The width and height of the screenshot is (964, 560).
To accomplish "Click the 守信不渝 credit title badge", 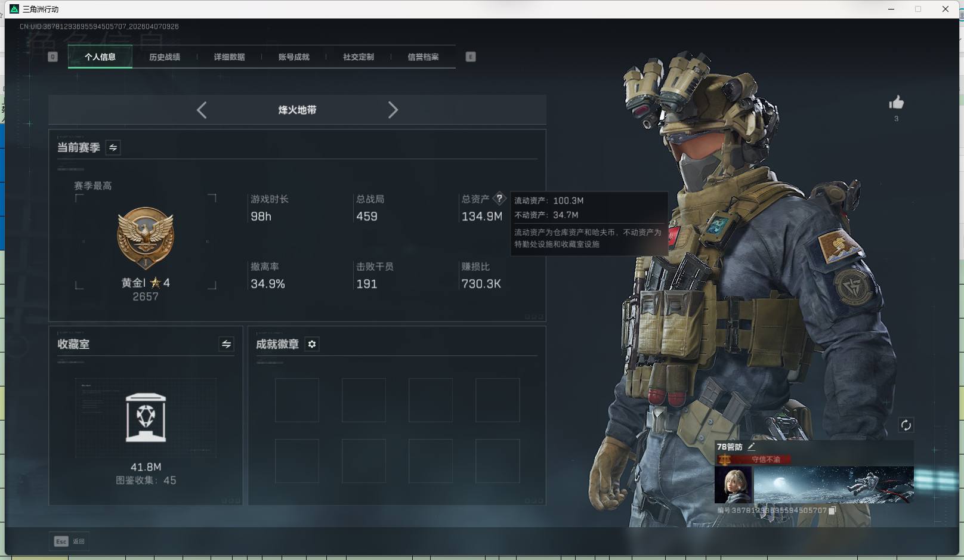I will coord(754,459).
